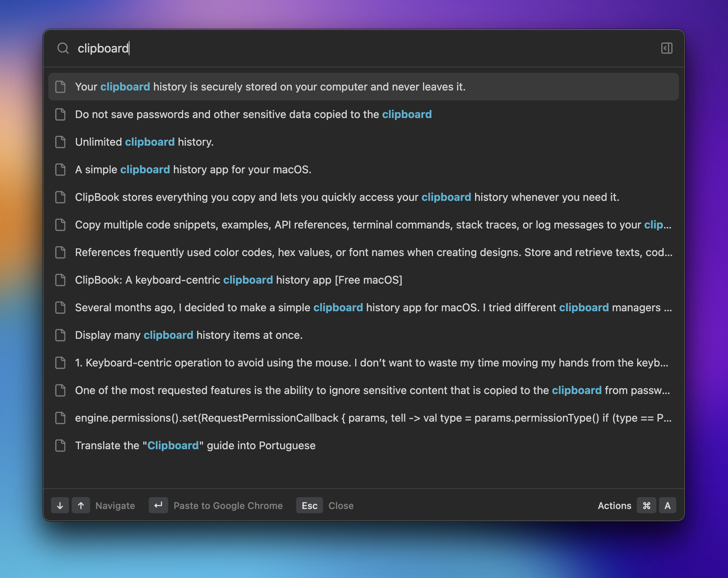Click document icon beside 'References frequently used color codes'

pyautogui.click(x=61, y=252)
